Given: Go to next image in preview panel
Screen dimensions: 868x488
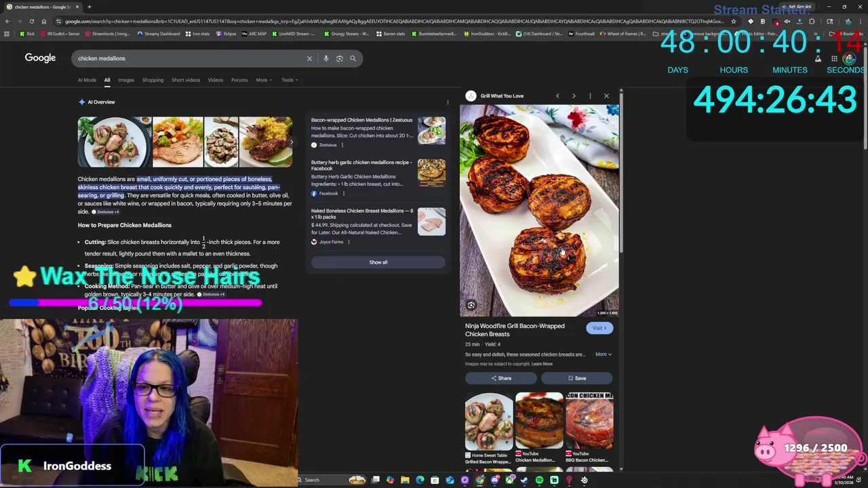Looking at the screenshot, I should pyautogui.click(x=574, y=96).
